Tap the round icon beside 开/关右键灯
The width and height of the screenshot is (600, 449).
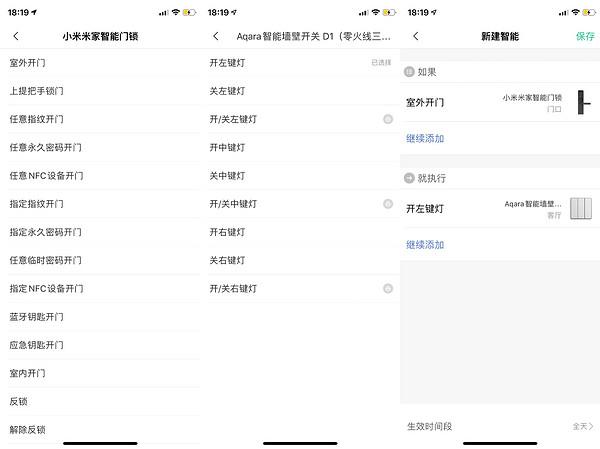click(388, 288)
